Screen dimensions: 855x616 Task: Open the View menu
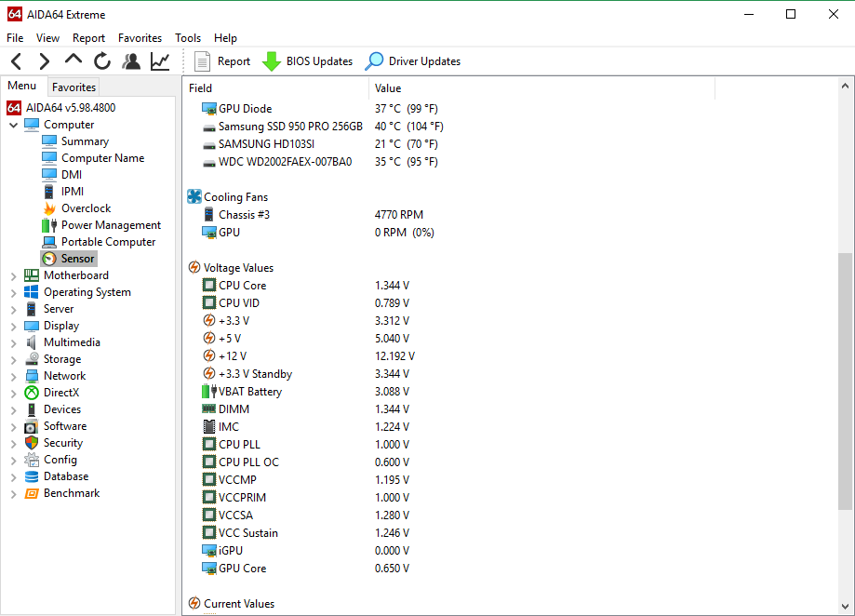(x=47, y=37)
